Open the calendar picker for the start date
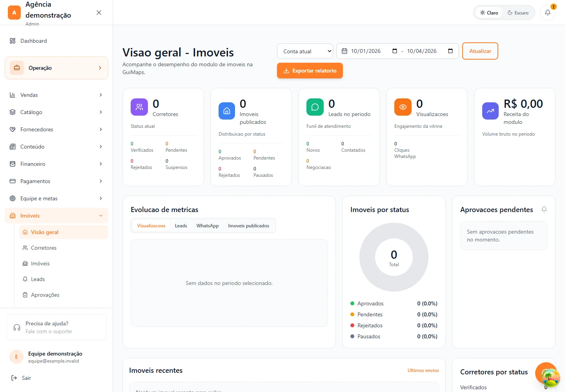 point(395,51)
